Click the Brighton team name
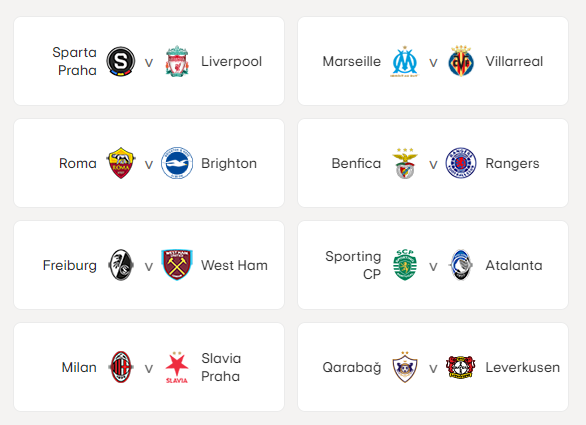Image resolution: width=586 pixels, height=425 pixels. (229, 163)
